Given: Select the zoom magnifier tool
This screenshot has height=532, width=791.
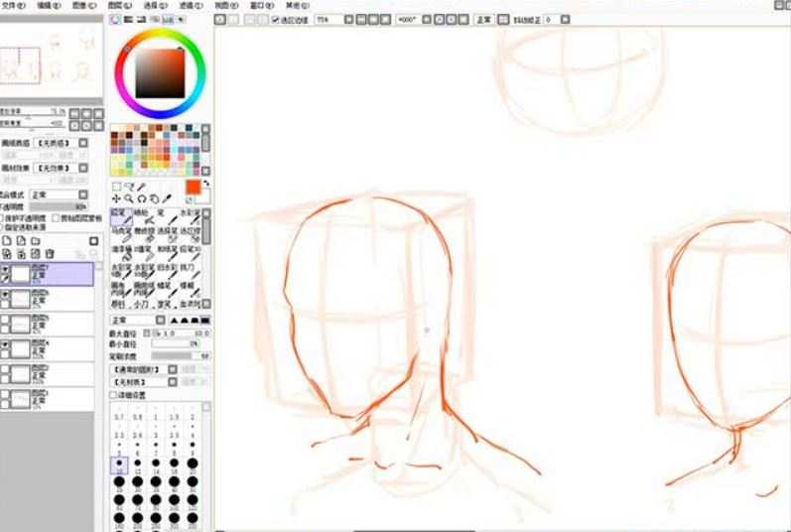Looking at the screenshot, I should [129, 199].
